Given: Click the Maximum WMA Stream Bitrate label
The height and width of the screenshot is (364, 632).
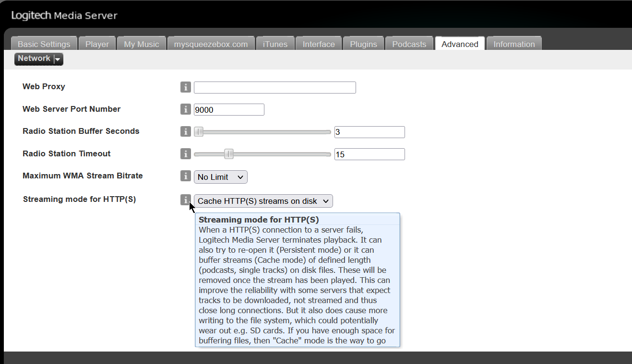Looking at the screenshot, I should click(83, 176).
